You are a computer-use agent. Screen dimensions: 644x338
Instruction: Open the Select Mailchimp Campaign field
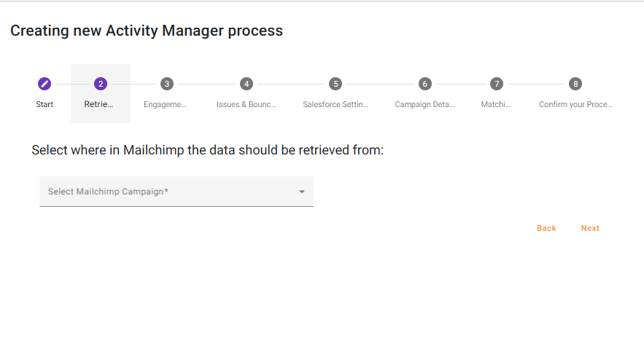point(168,192)
